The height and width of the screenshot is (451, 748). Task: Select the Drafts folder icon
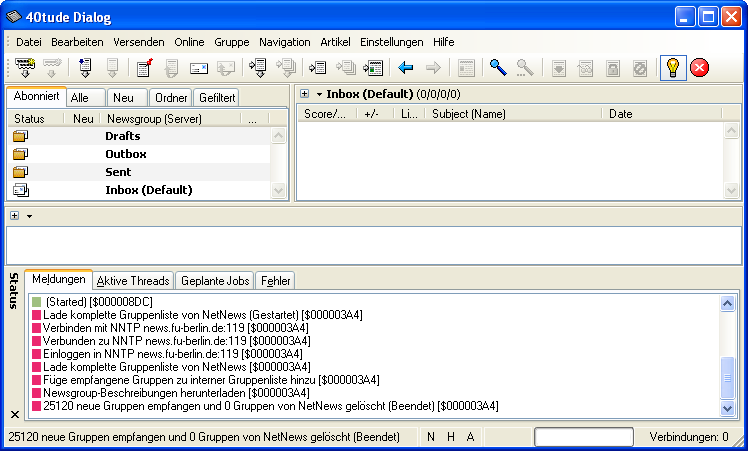[20, 136]
